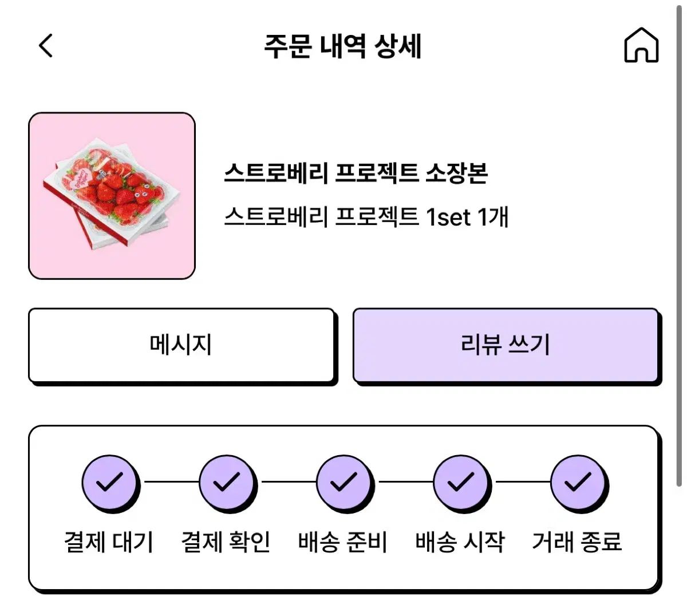Go back with the left chevron arrow
The height and width of the screenshot is (616, 687).
46,45
